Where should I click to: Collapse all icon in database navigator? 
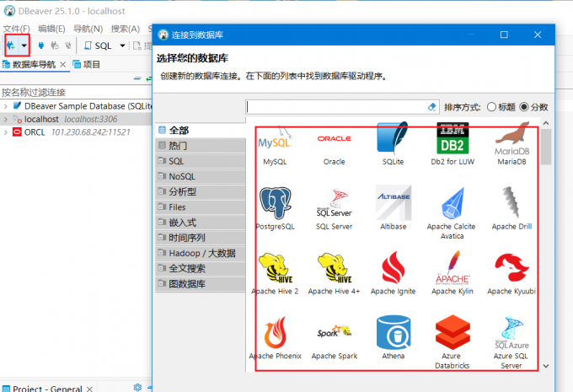coord(137,78)
